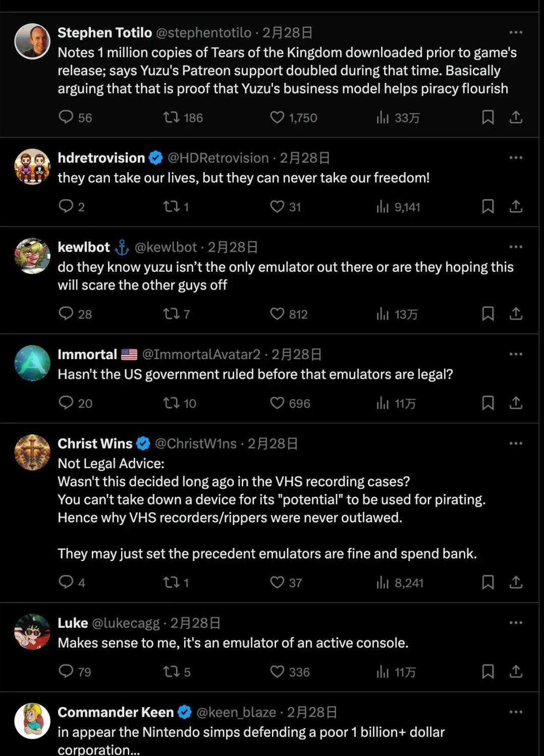Like Luke's tweet about active console
Viewport: 544px width, 756px height.
277,671
